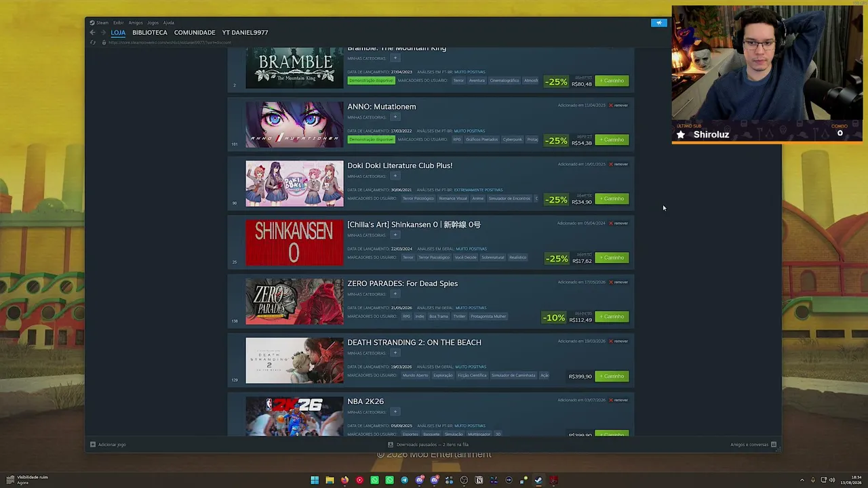Add a category to Doki Doki Literature Club Plus!
The image size is (868, 488).
395,176
